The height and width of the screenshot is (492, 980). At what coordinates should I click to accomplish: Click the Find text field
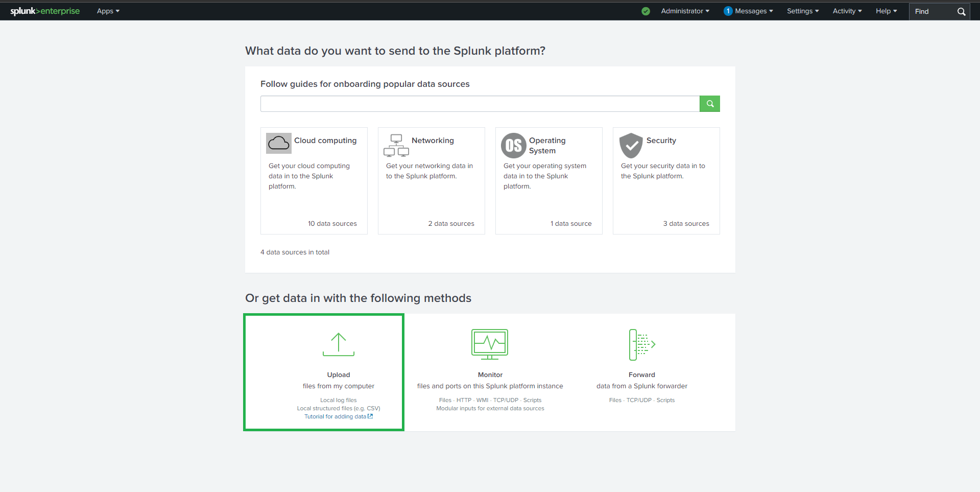click(932, 11)
